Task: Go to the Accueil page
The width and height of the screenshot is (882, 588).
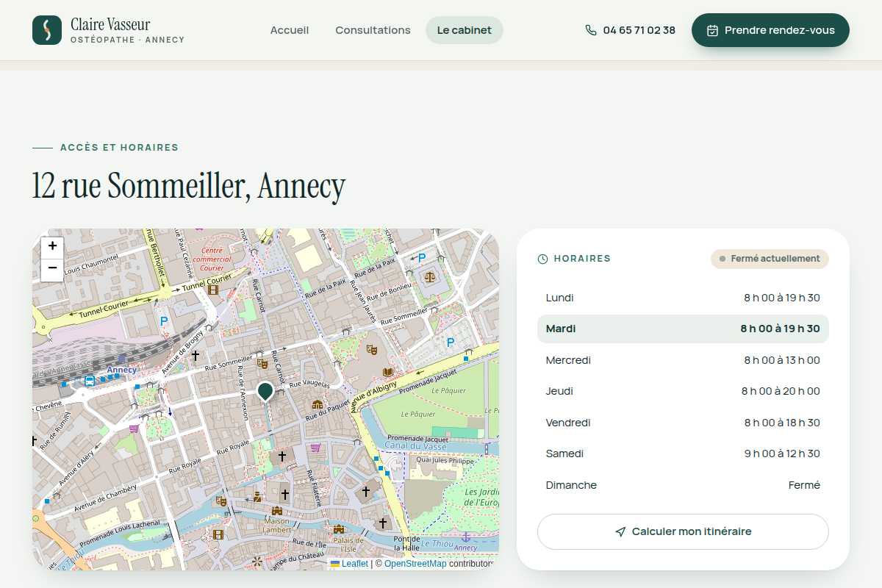Action: 290,30
